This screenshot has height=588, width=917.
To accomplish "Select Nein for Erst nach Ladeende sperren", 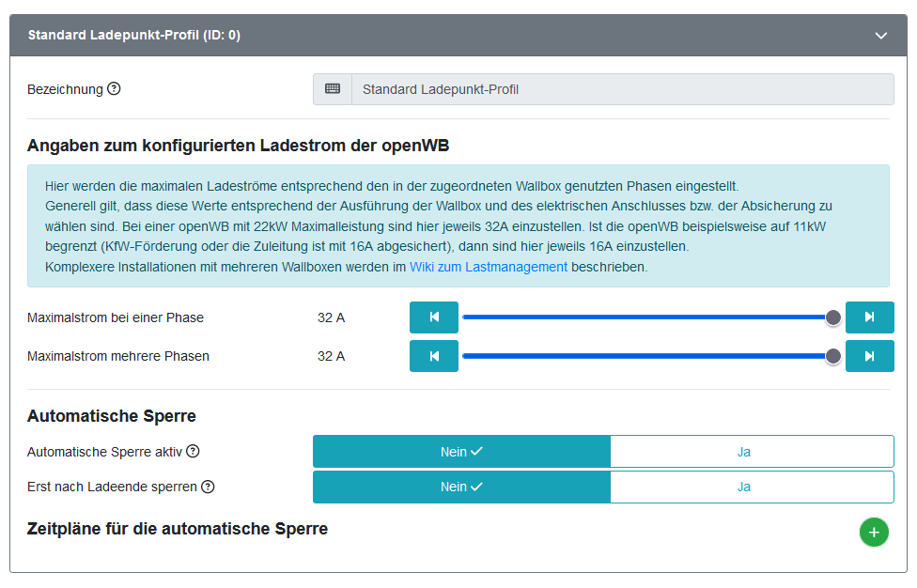I will [461, 487].
